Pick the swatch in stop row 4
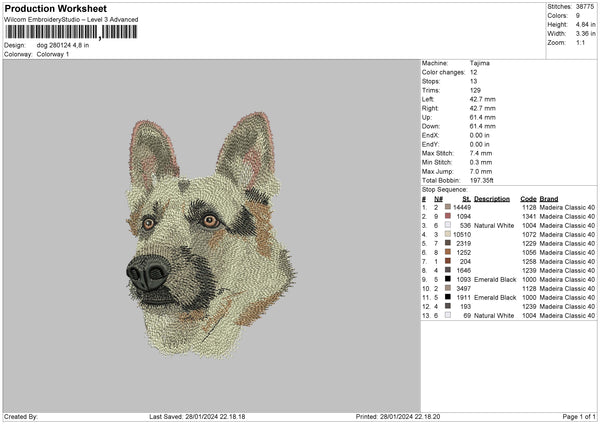 [x=447, y=234]
